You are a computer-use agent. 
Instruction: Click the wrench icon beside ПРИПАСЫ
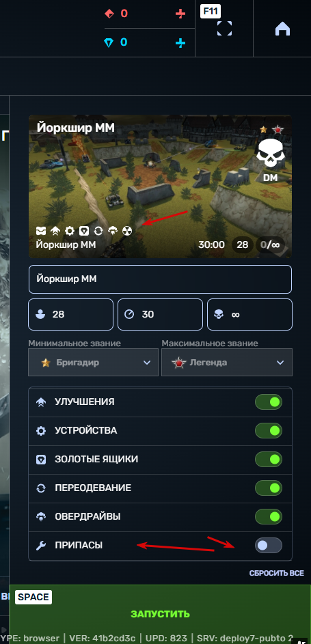[41, 546]
